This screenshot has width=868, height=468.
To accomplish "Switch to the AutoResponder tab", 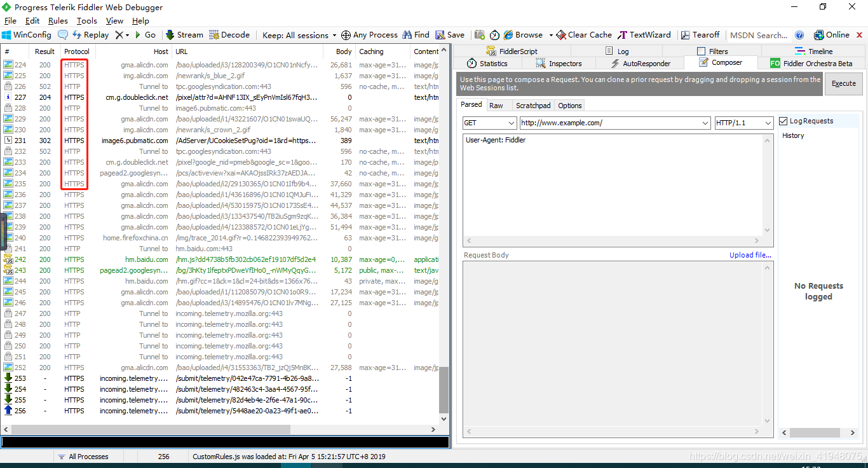I will tap(641, 64).
